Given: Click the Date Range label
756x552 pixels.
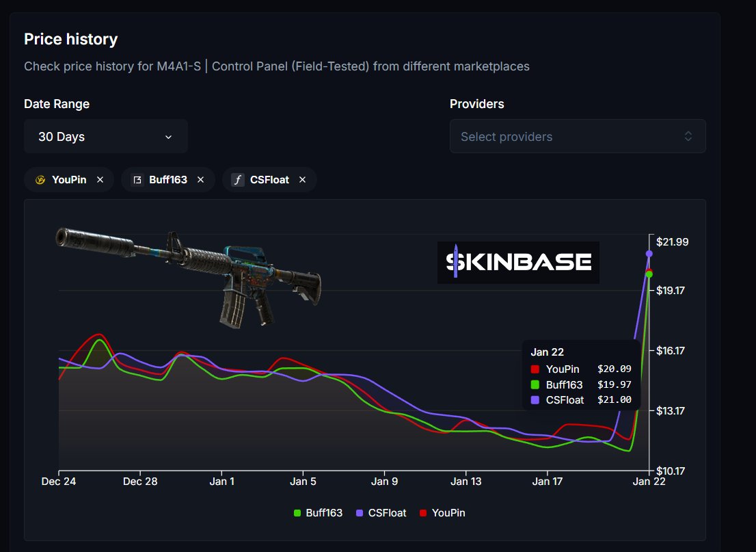Looking at the screenshot, I should click(x=57, y=104).
